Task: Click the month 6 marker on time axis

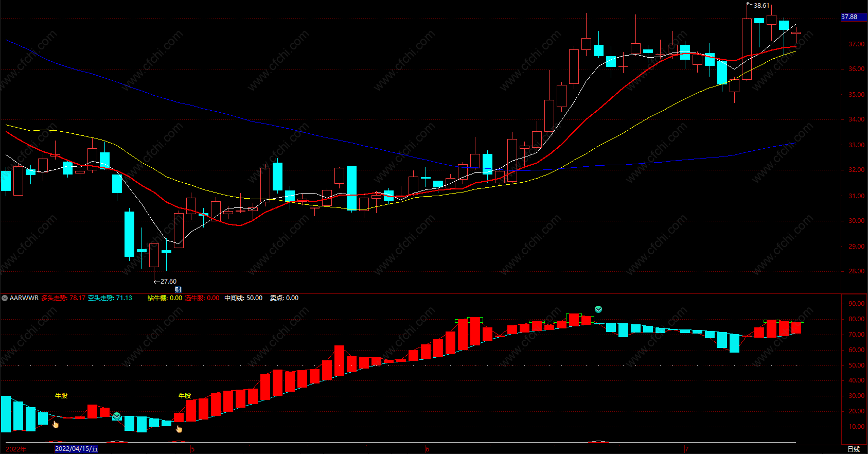Action: tap(427, 449)
